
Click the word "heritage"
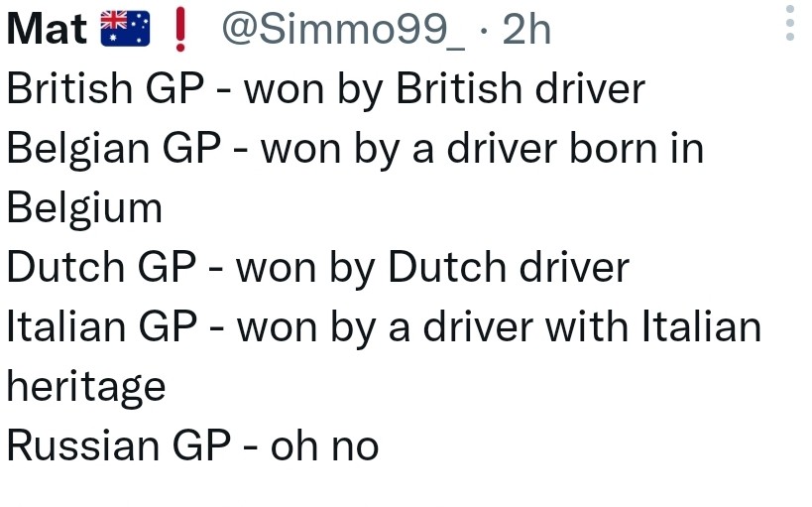pos(86,387)
